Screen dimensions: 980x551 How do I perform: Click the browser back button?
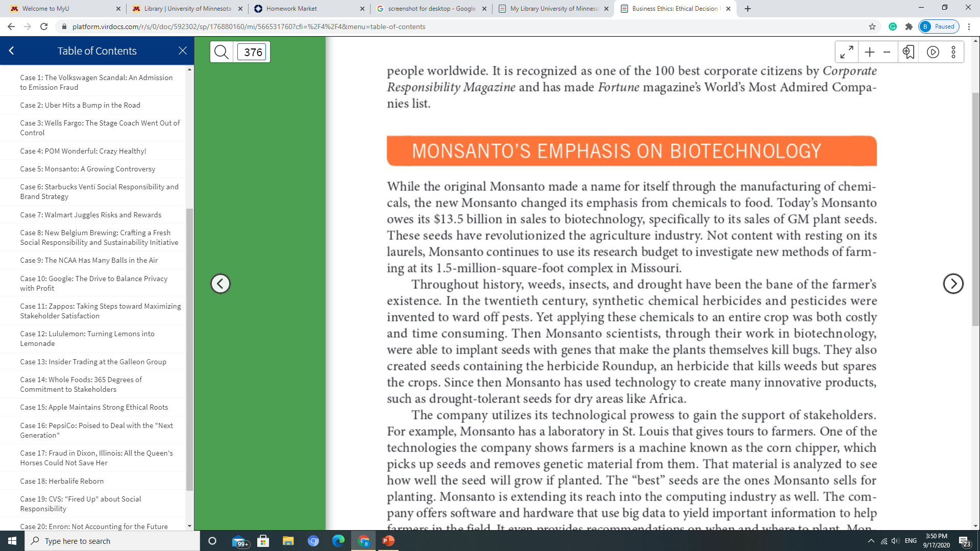click(x=11, y=27)
